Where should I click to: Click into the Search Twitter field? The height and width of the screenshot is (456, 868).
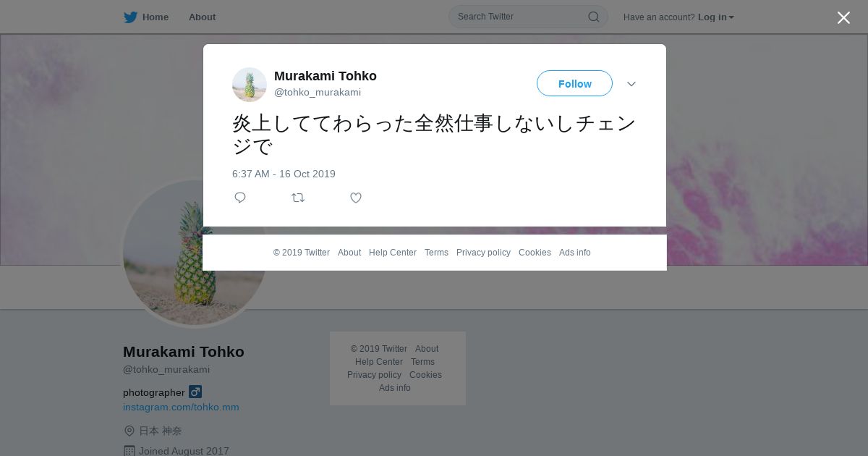click(x=521, y=17)
